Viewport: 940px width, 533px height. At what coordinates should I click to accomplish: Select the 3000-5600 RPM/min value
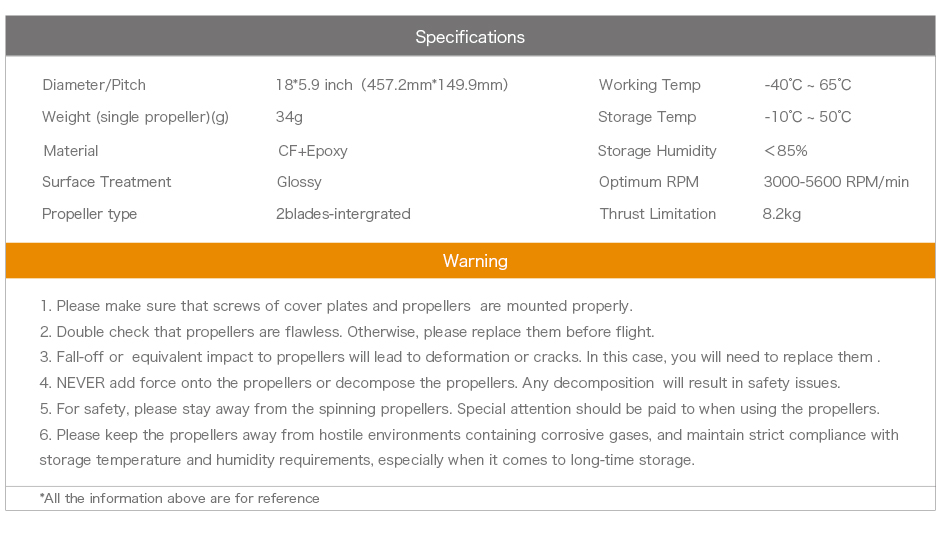836,182
